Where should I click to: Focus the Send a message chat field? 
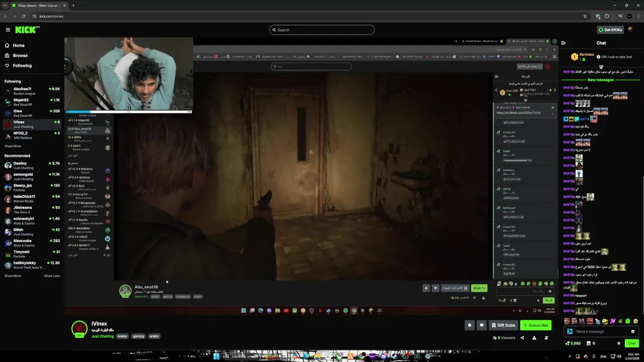601,331
